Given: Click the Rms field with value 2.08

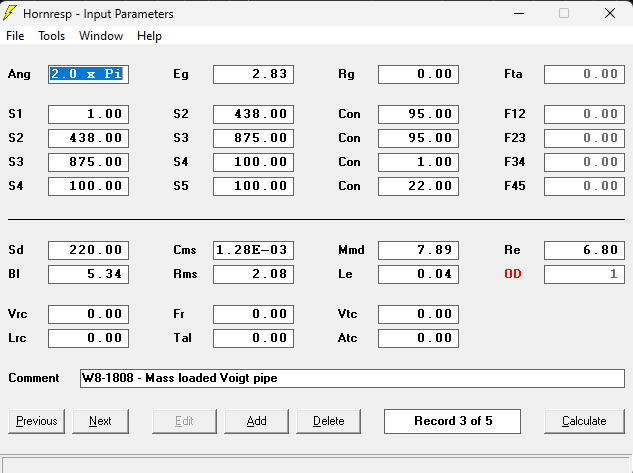Looking at the screenshot, I should click(x=254, y=274).
